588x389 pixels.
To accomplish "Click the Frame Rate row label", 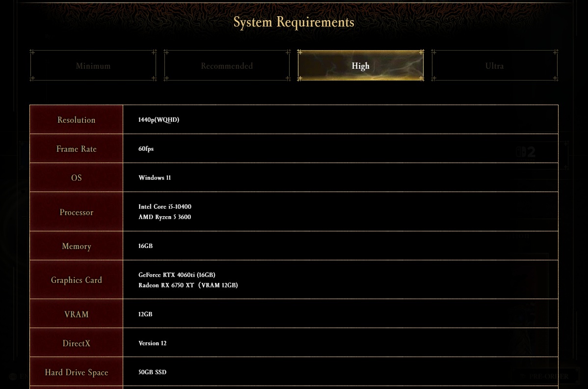I will tap(77, 148).
